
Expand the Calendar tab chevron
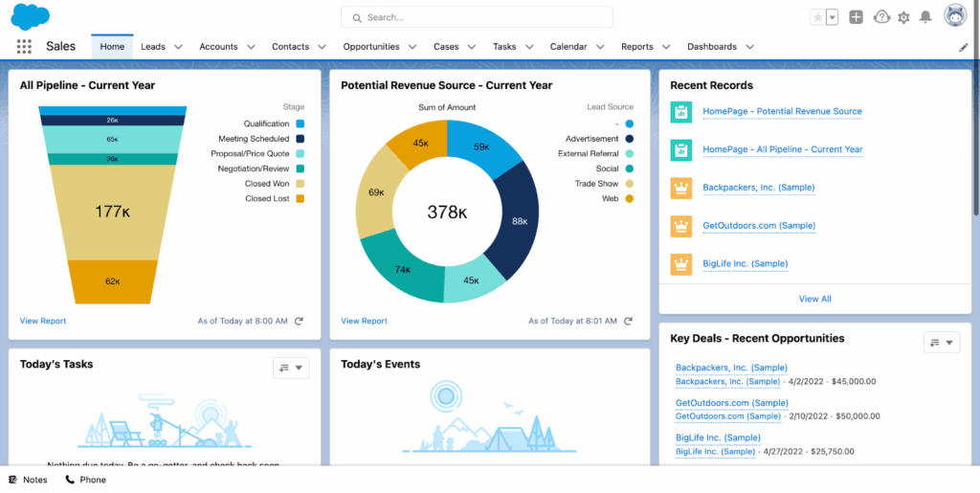(600, 47)
